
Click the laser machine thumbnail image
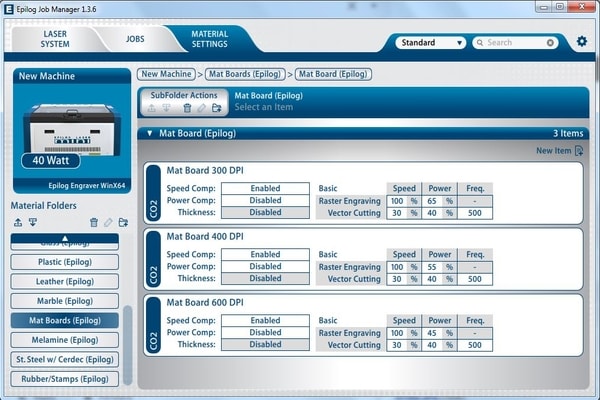(x=72, y=129)
